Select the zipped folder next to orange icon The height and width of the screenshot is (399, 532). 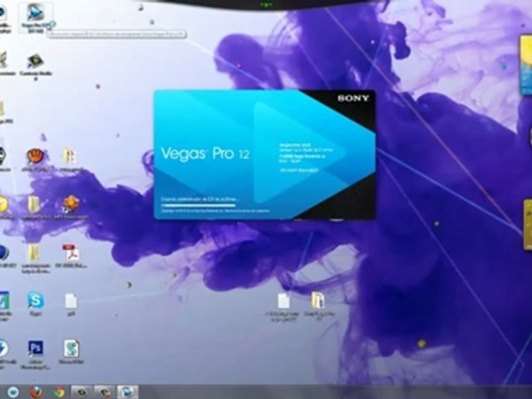pyautogui.click(x=70, y=160)
